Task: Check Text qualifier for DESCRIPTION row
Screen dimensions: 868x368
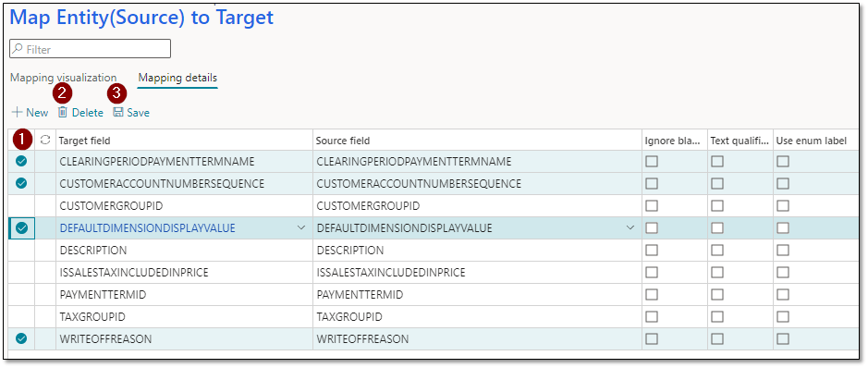Action: click(717, 251)
